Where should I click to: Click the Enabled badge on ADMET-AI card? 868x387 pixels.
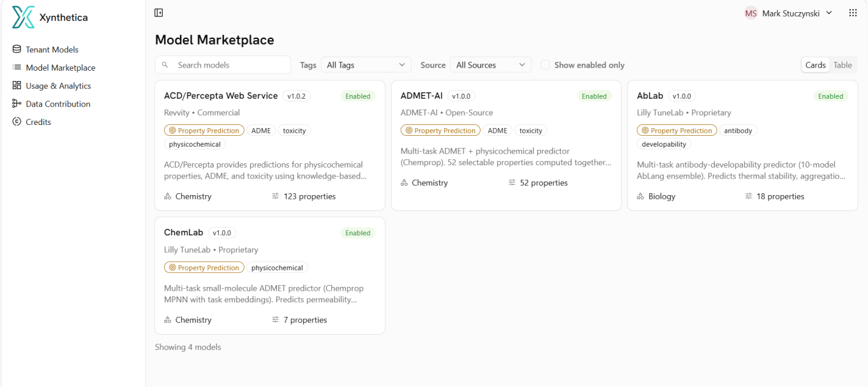tap(594, 96)
